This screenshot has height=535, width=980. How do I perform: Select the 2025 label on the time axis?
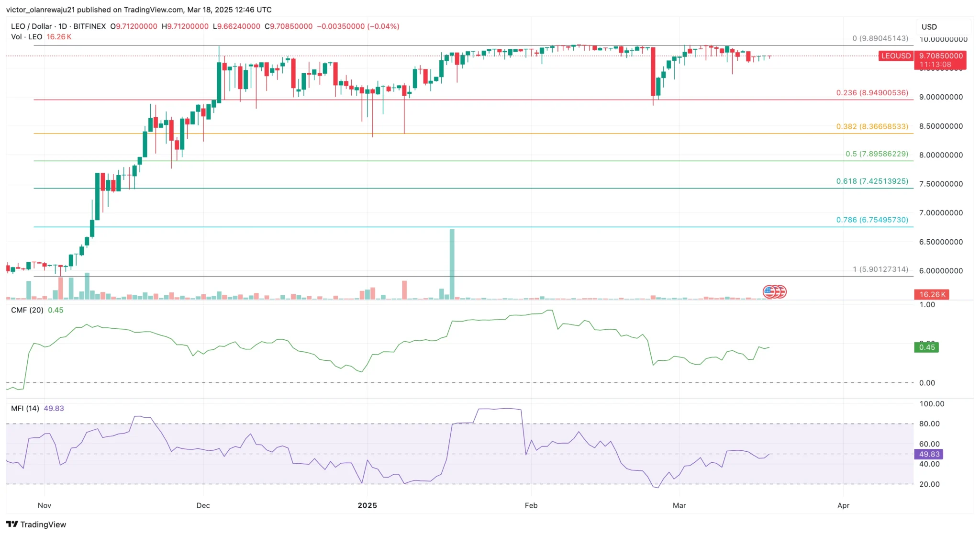tap(367, 505)
